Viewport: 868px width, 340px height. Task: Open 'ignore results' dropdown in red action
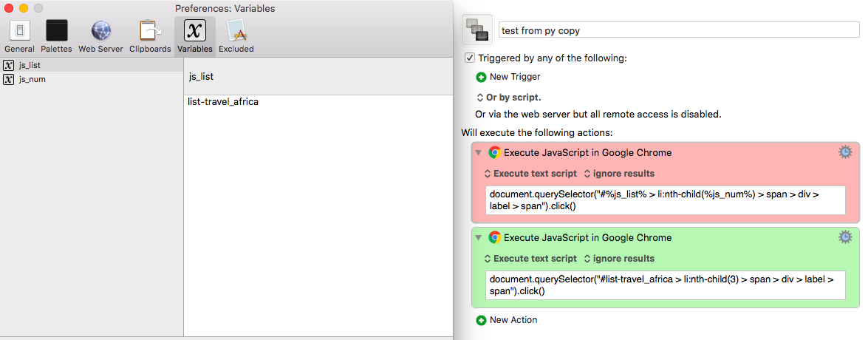pos(619,173)
